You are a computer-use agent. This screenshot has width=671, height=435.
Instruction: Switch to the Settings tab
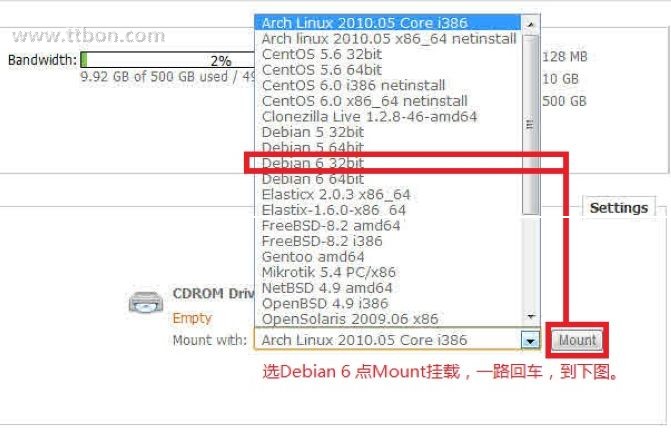[x=619, y=208]
